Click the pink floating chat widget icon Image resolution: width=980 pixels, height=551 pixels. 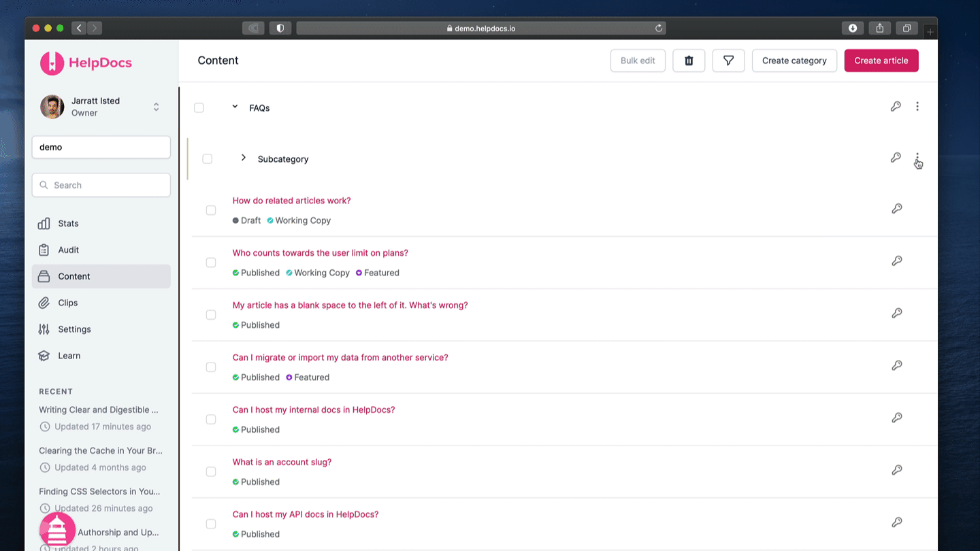click(x=57, y=531)
